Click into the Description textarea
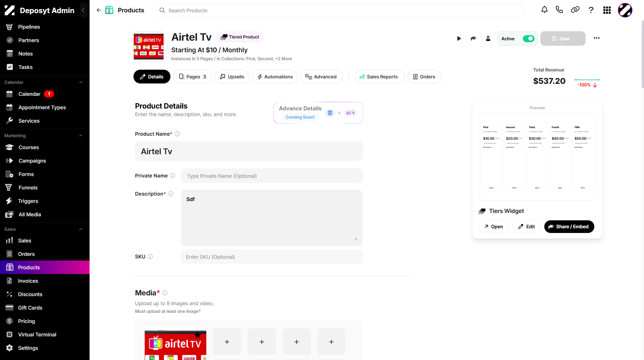Screen dimensions: 644x360 click(x=272, y=218)
